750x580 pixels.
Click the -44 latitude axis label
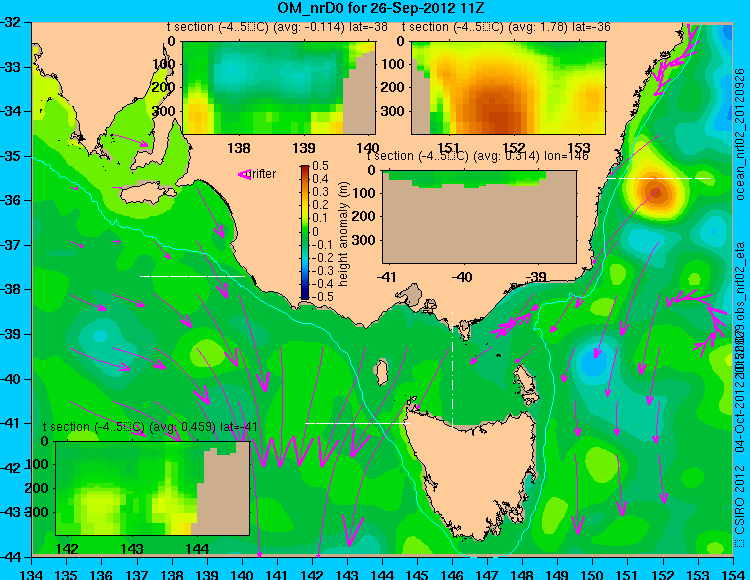11,557
